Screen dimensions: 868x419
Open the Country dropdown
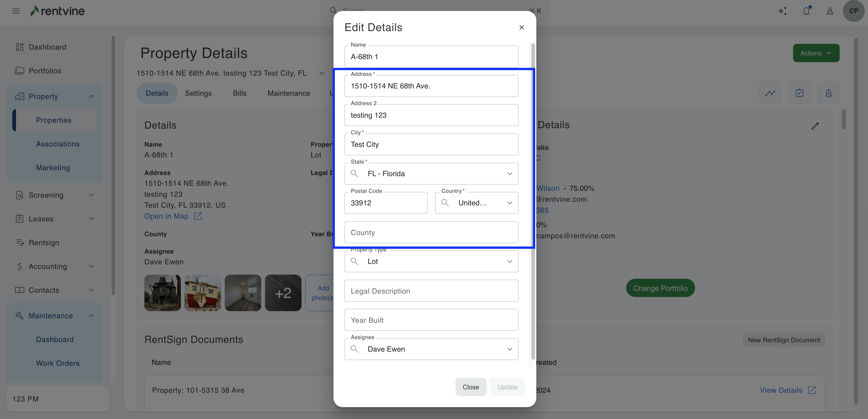point(509,203)
